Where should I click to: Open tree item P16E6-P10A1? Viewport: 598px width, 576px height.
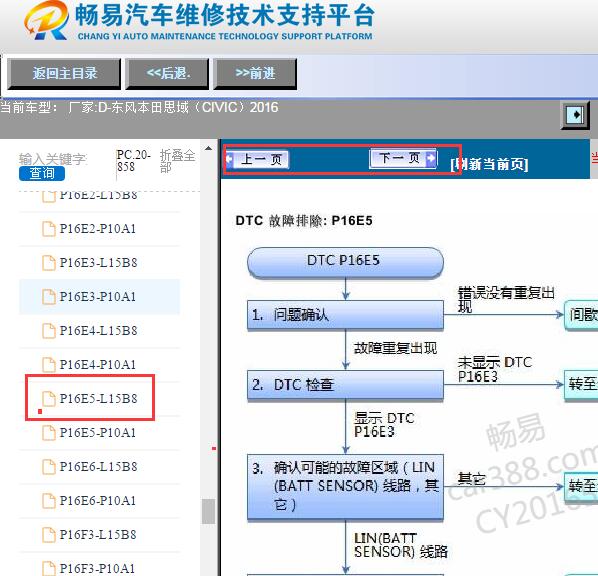point(99,500)
